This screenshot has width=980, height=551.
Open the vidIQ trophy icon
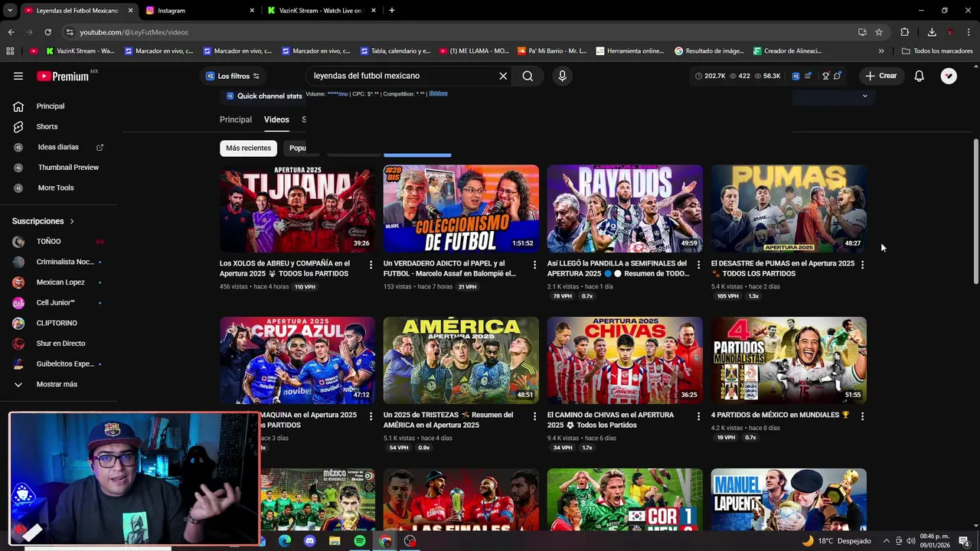click(x=825, y=76)
